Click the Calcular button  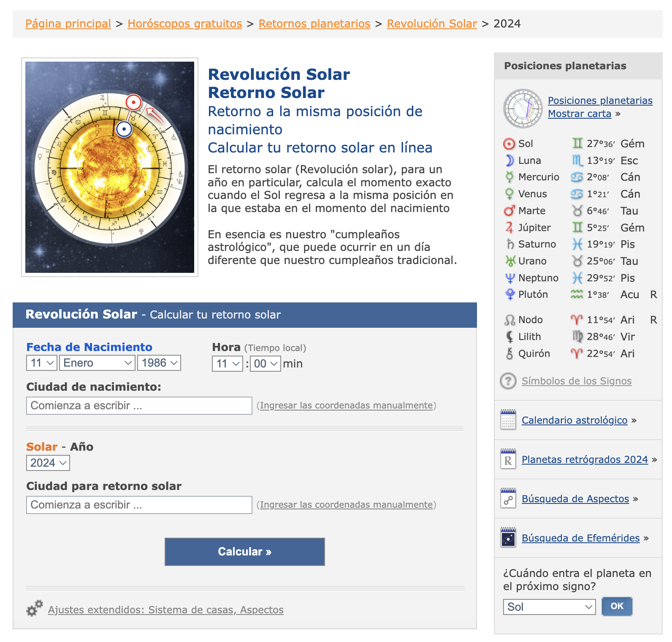point(245,552)
